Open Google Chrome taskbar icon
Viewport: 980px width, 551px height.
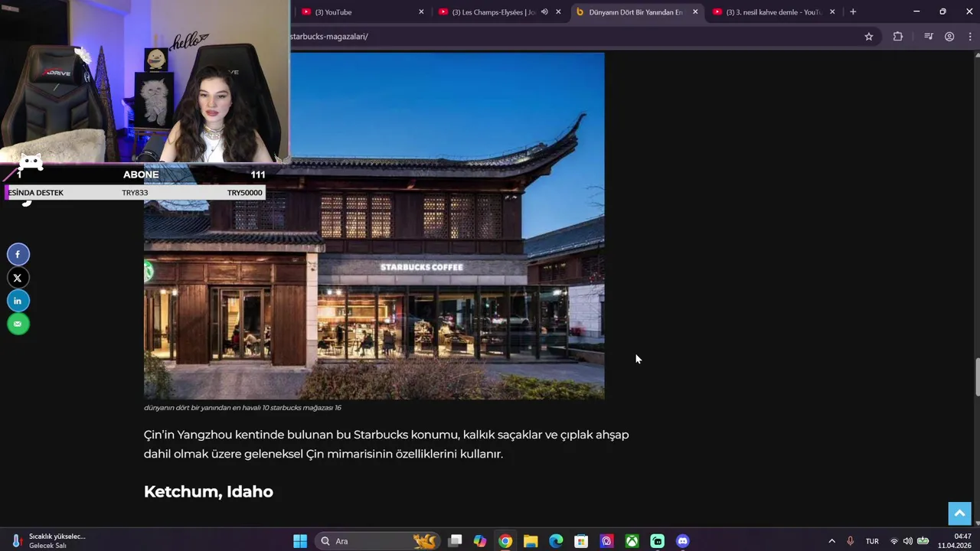click(x=505, y=541)
